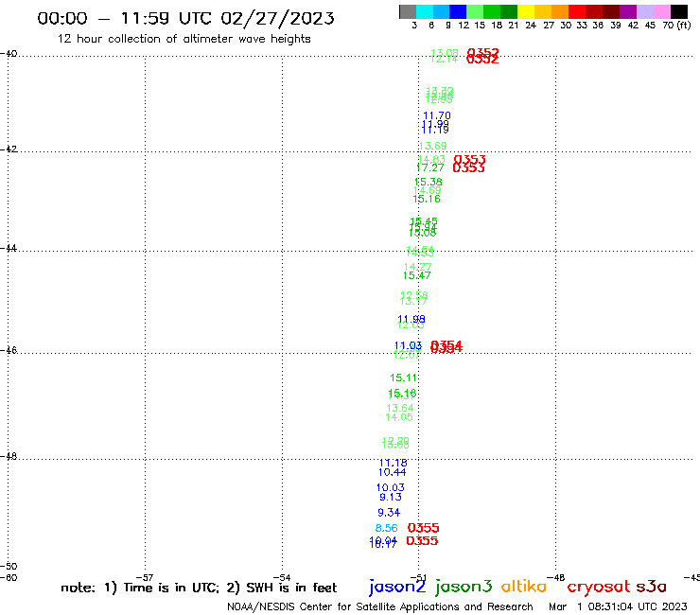The width and height of the screenshot is (700, 615).
Task: Click the light-blue reading '8.56'
Action: pos(387,528)
